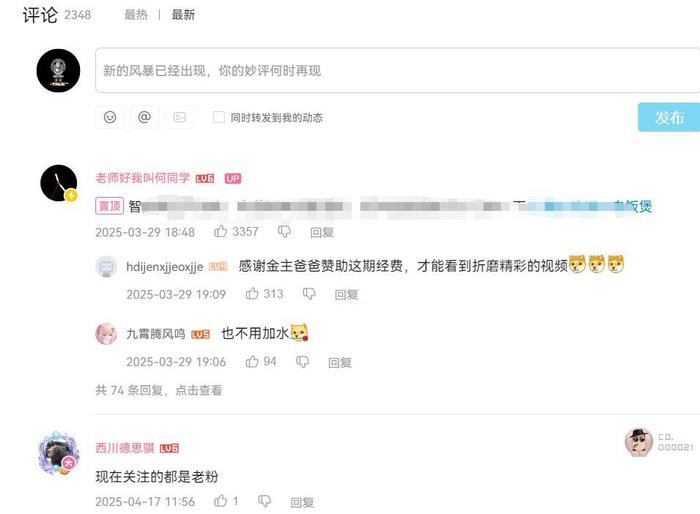The image size is (700, 514).
Task: Enable 同时转发到我的动态 checkbox
Action: click(219, 117)
